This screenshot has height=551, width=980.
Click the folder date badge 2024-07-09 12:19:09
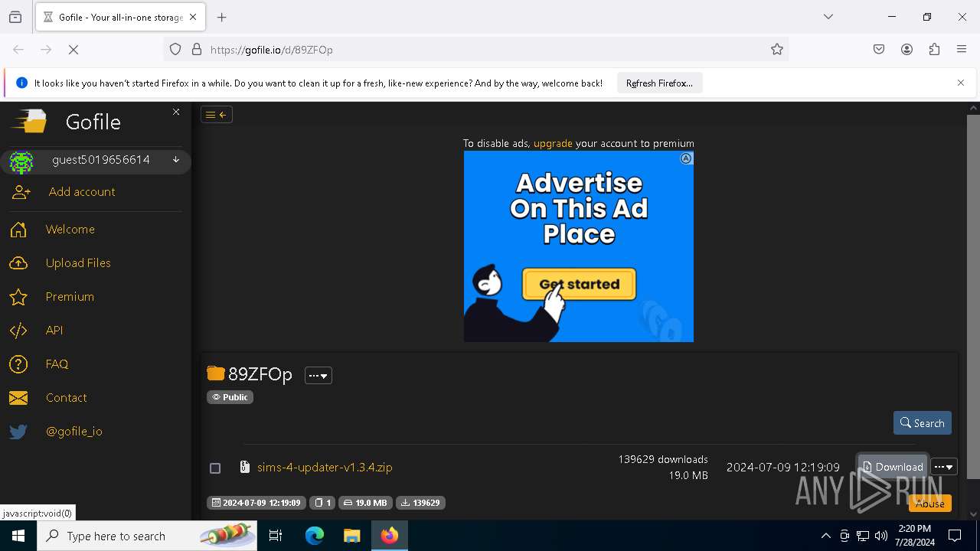(256, 503)
